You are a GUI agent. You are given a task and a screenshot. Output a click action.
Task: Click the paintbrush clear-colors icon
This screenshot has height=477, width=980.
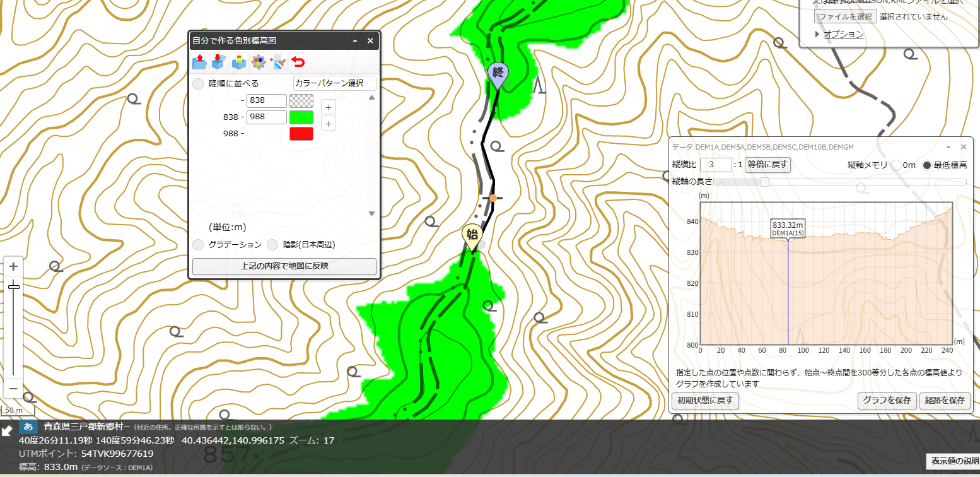(278, 62)
